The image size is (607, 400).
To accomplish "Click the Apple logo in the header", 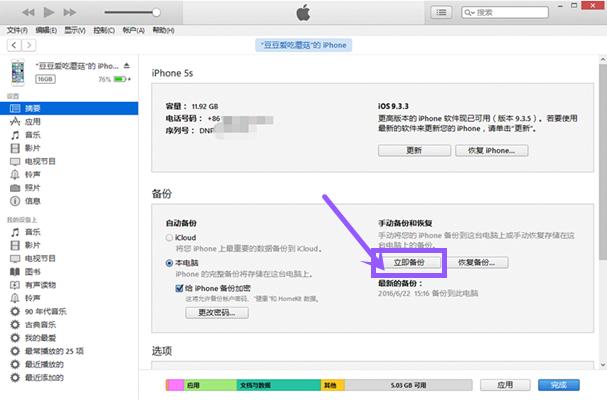I will (x=304, y=12).
